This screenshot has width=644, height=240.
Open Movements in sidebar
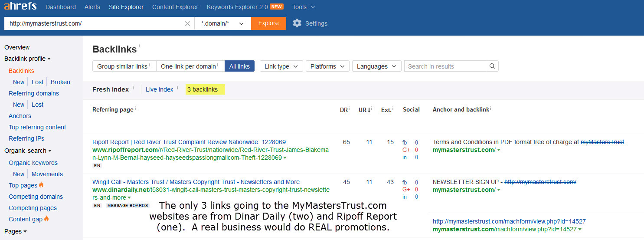click(47, 174)
